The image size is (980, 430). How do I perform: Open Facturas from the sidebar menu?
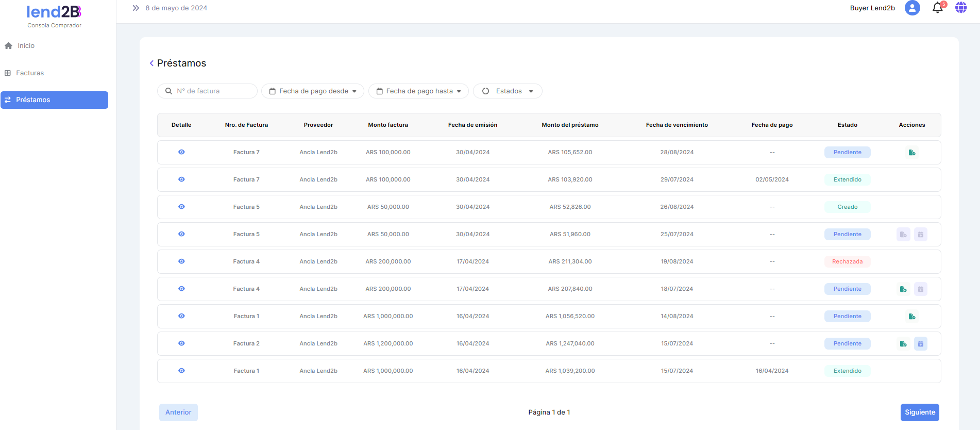pyautogui.click(x=30, y=73)
